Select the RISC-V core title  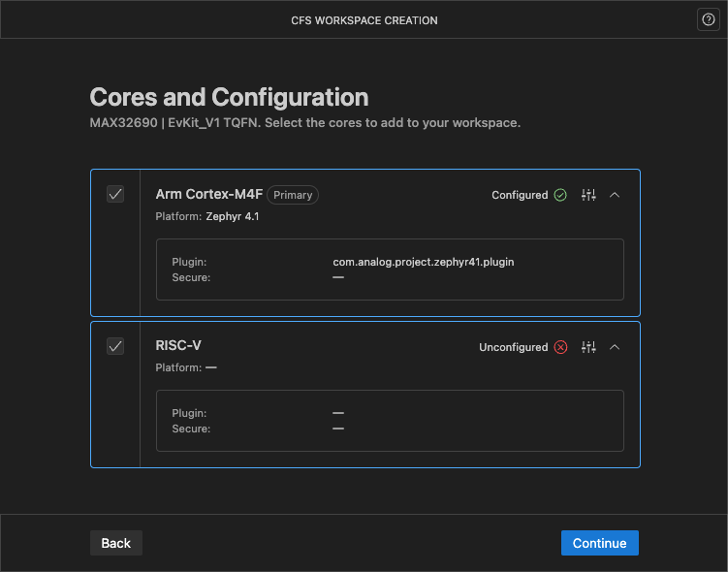pyautogui.click(x=178, y=345)
